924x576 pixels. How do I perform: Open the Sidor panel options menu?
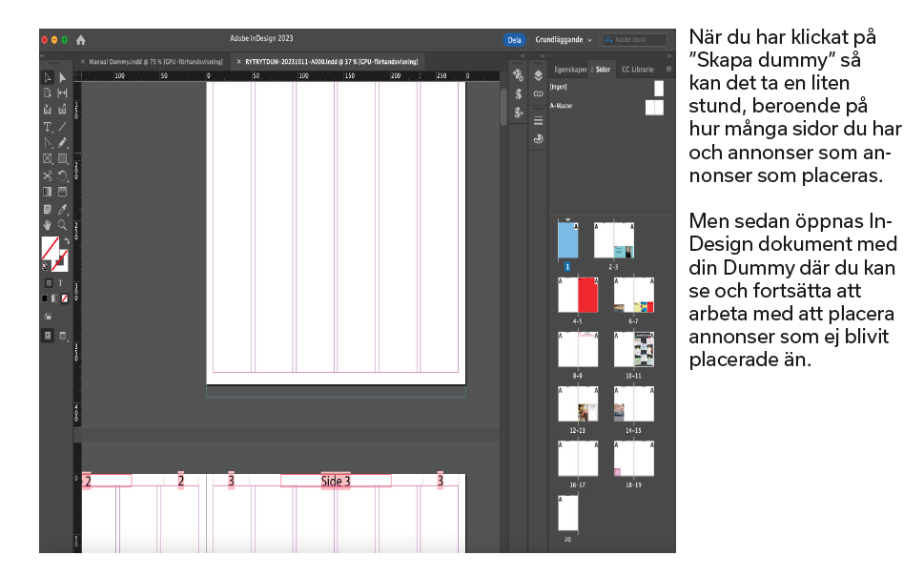point(668,70)
